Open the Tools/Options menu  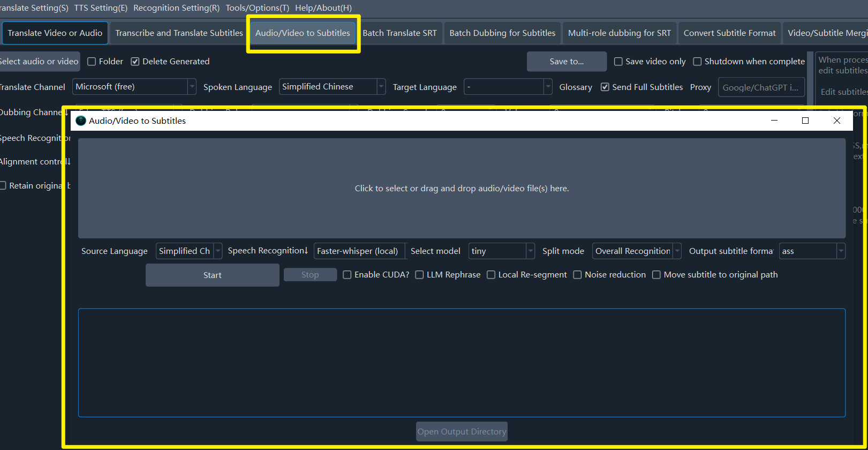tap(257, 8)
